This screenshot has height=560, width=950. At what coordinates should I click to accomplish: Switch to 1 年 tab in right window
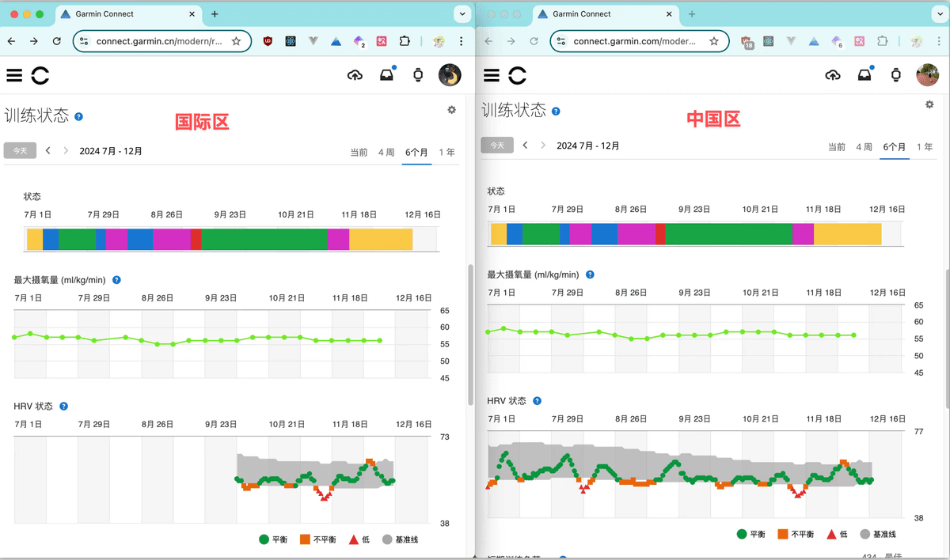(x=924, y=146)
